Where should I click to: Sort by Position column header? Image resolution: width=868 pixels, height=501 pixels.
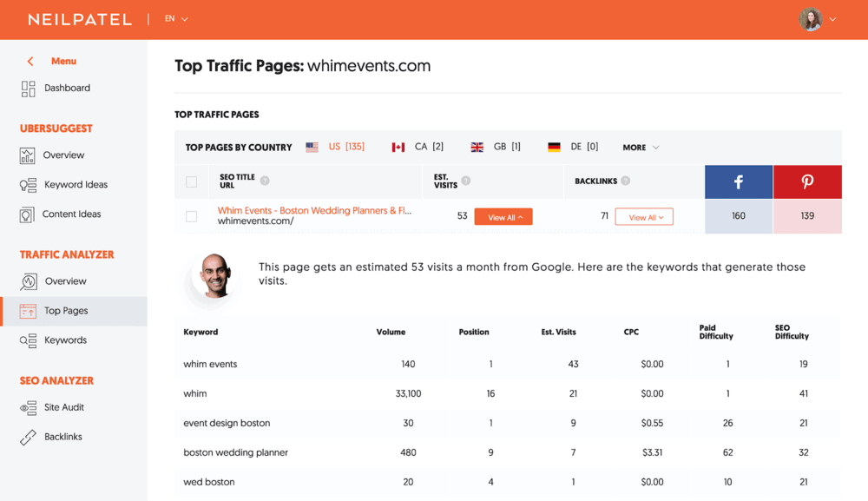pos(474,333)
